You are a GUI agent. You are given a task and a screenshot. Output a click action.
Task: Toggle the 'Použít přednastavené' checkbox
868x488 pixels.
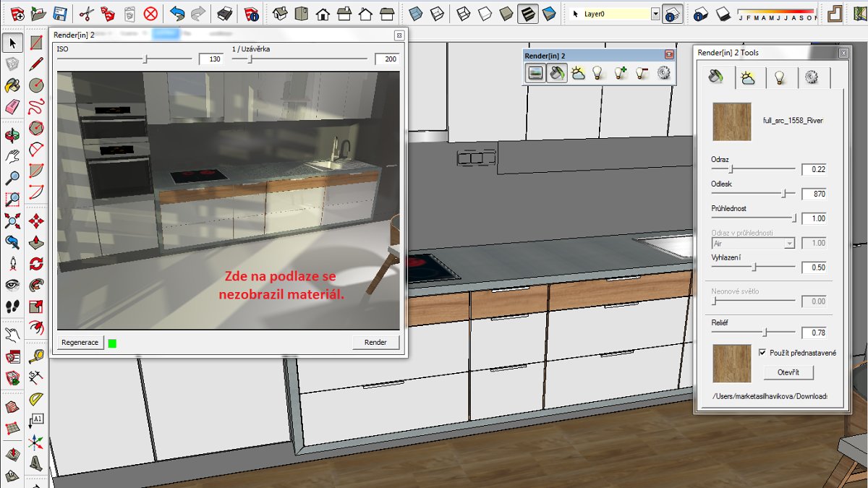(x=762, y=353)
